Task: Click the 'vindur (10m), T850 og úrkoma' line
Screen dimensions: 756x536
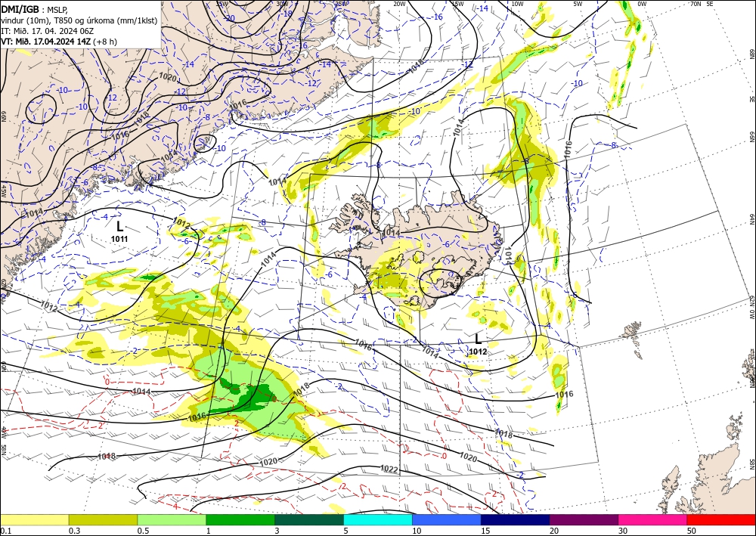Action: tap(79, 20)
